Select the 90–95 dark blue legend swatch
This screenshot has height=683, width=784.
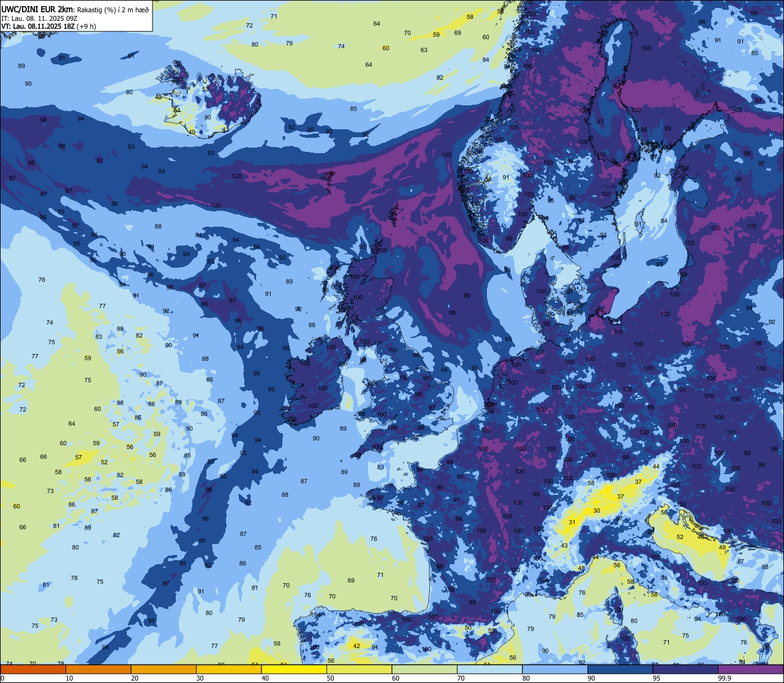tap(620, 669)
